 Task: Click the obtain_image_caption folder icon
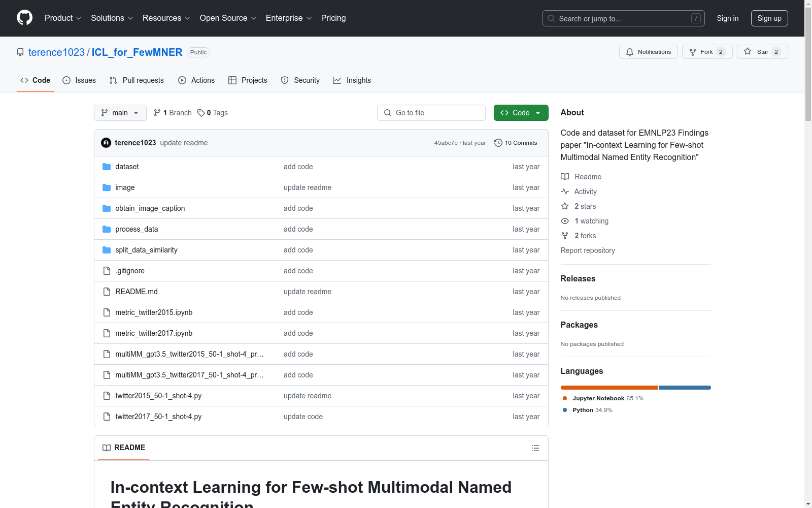coord(107,208)
